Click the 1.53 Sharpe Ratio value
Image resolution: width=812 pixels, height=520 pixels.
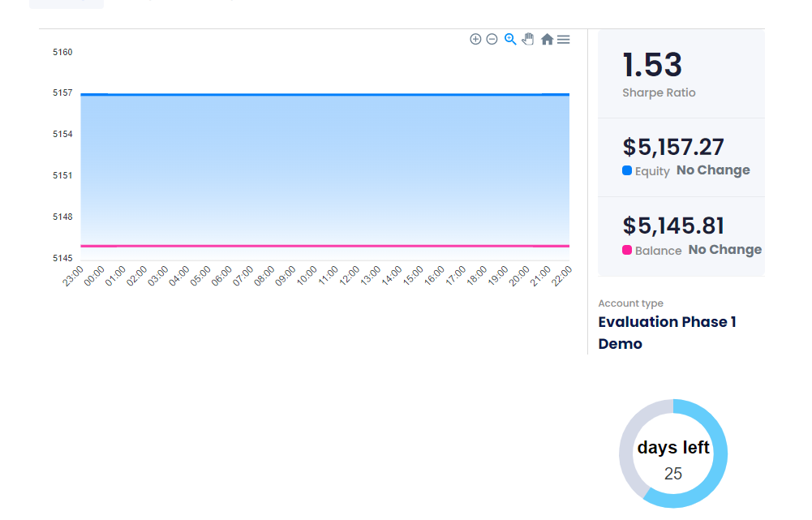(652, 65)
